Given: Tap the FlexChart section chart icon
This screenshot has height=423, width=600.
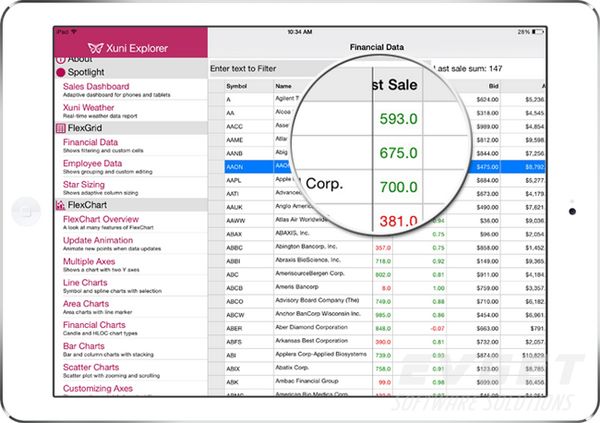Looking at the screenshot, I should pyautogui.click(x=60, y=205).
